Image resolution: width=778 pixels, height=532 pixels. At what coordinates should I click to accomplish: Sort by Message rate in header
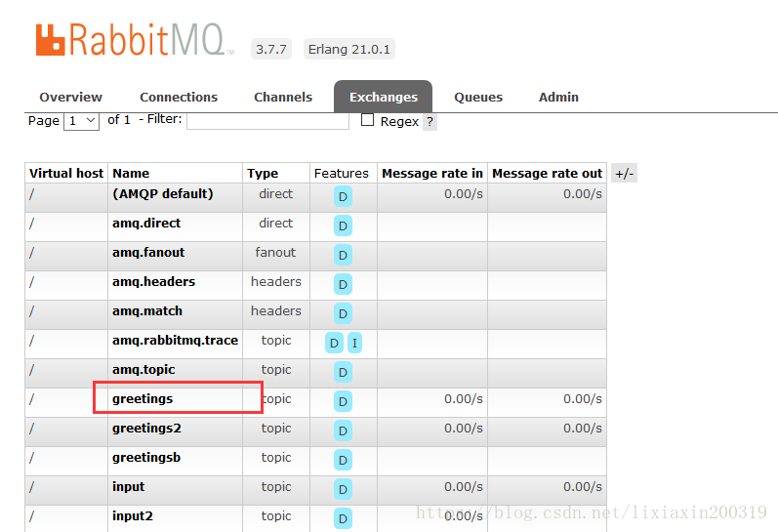pos(432,173)
